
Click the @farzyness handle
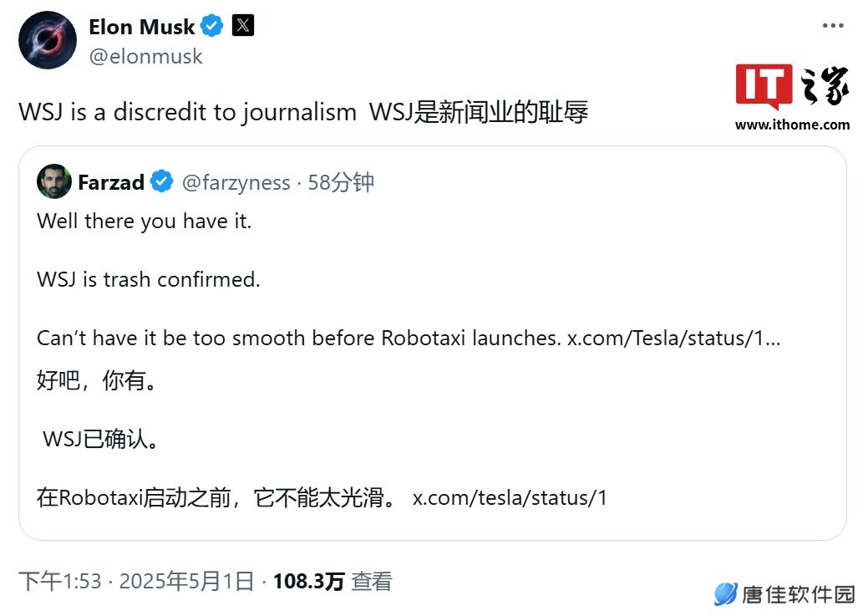(236, 182)
